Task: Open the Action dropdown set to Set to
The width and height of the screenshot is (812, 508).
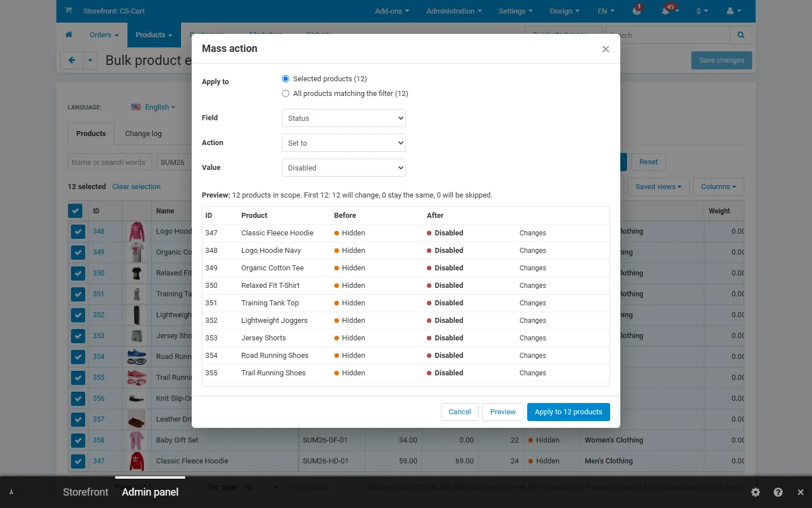Action: 343,143
